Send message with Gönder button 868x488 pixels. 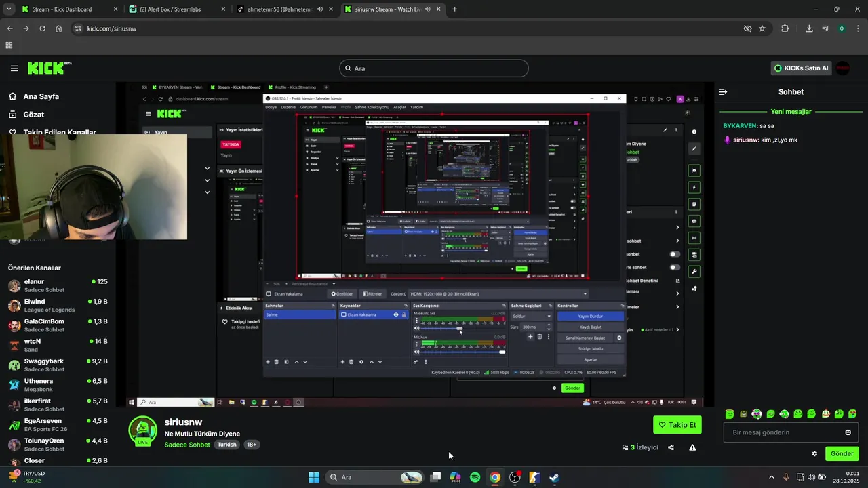(842, 453)
